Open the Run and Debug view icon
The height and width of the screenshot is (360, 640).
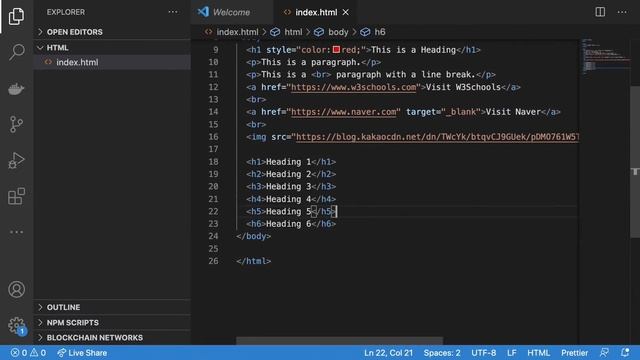(x=16, y=160)
